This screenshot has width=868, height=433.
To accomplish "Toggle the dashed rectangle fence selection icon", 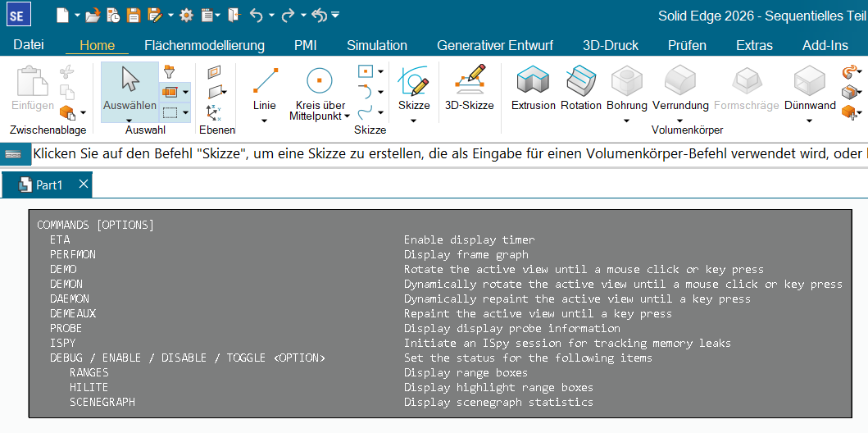I will pos(170,112).
